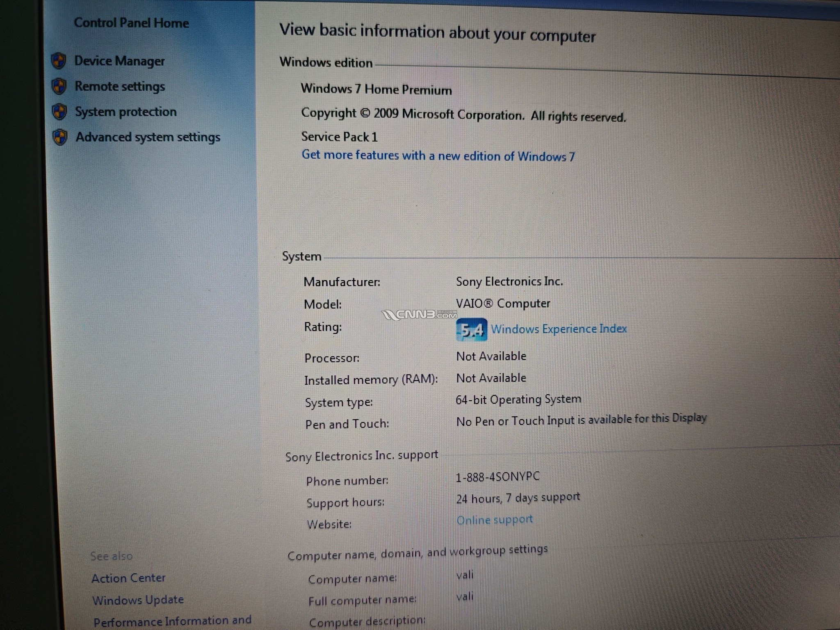Screen dimensions: 840x630
Task: Open Performance Information and Tools link
Action: click(x=172, y=621)
